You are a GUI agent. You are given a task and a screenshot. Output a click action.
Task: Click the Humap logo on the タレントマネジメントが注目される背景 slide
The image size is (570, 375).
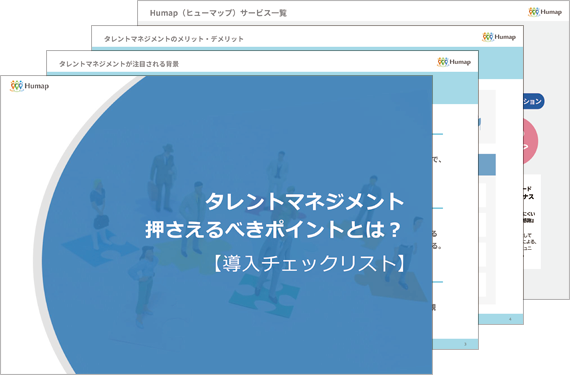click(454, 62)
